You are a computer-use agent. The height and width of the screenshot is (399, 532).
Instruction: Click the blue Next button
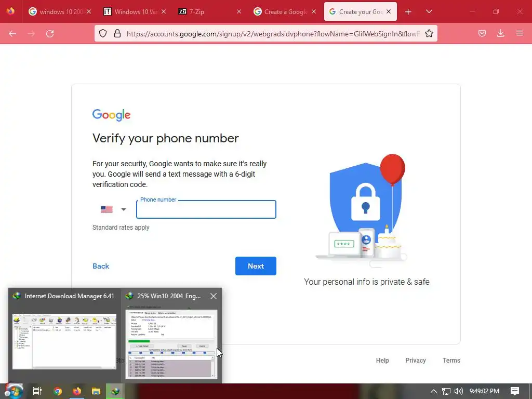tap(256, 266)
